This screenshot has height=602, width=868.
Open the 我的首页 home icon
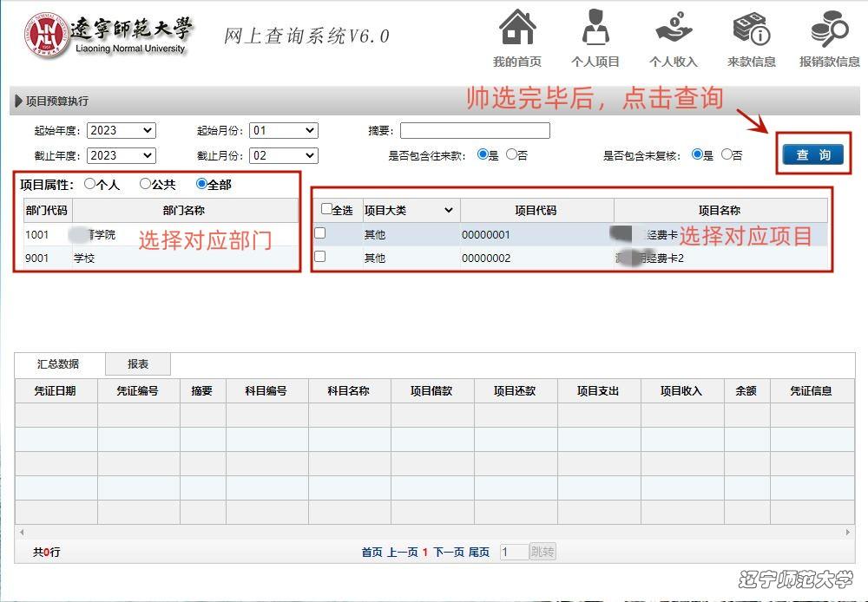point(517,29)
